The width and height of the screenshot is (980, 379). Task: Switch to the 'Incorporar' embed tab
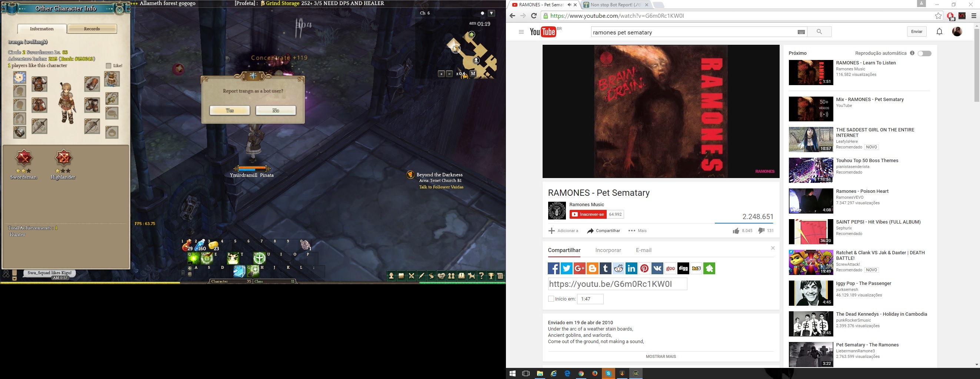(608, 250)
